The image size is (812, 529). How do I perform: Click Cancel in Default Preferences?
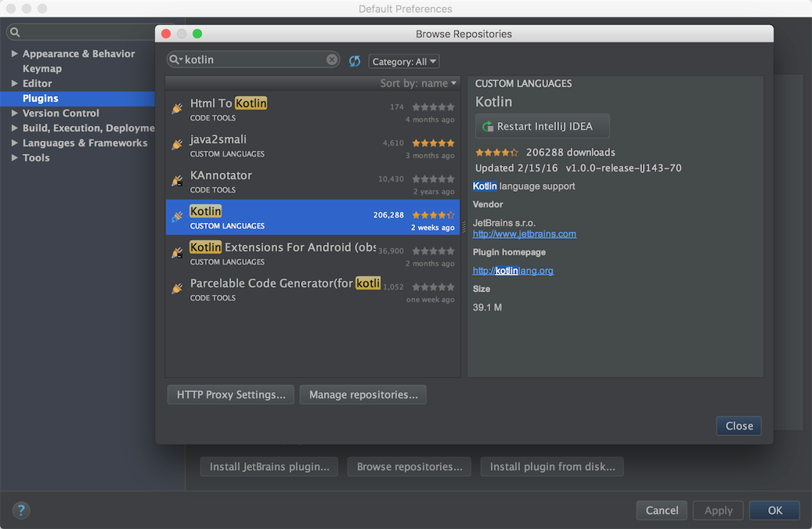pyautogui.click(x=662, y=510)
